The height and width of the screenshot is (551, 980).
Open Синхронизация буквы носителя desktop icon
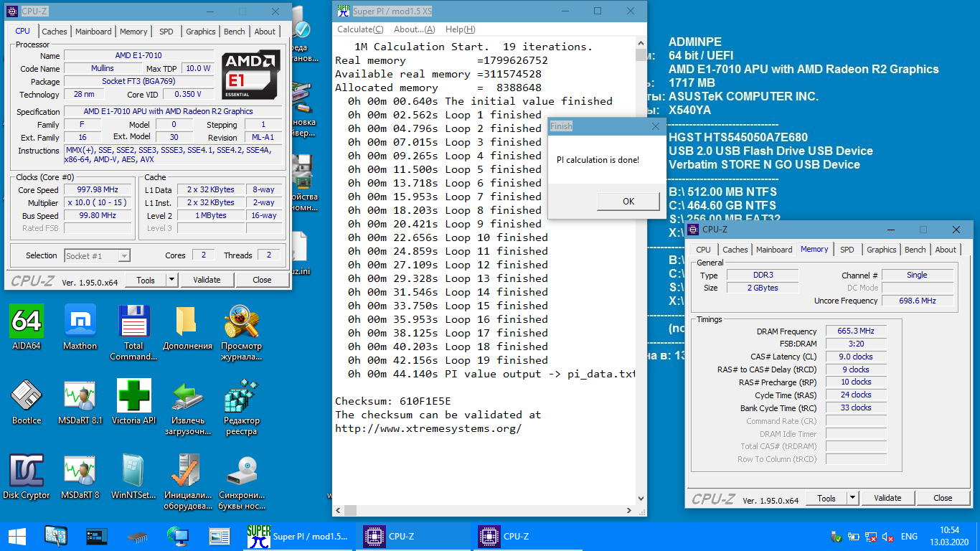[241, 481]
